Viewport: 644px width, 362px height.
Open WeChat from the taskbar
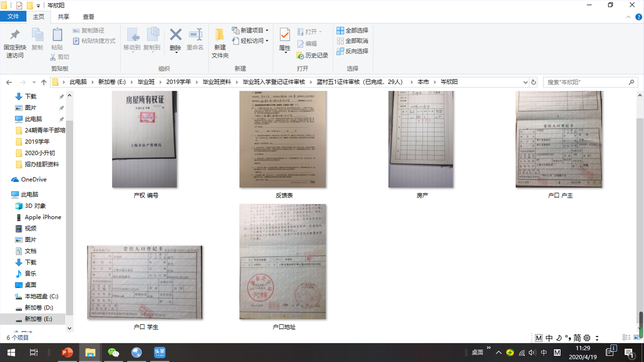113,353
